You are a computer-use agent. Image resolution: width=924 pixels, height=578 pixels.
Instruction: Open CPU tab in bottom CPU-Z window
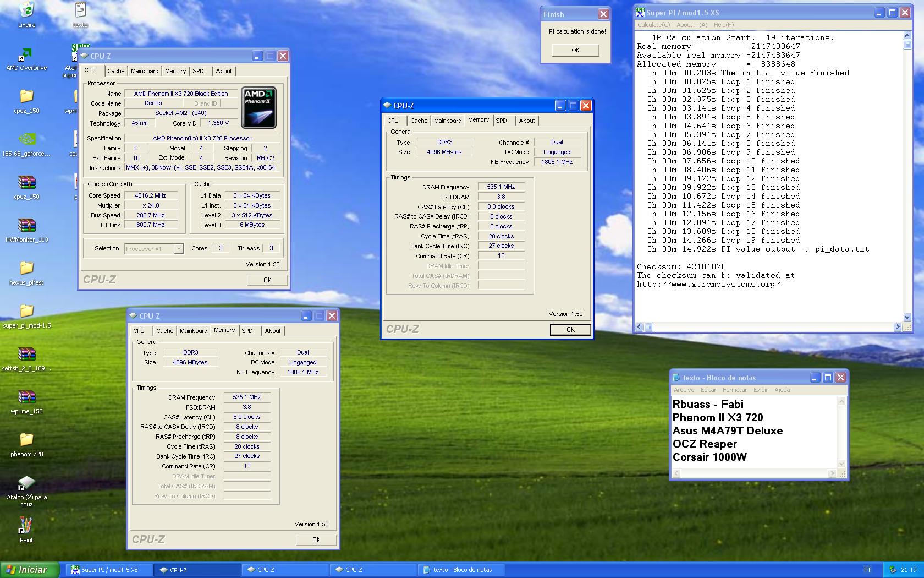click(x=139, y=331)
